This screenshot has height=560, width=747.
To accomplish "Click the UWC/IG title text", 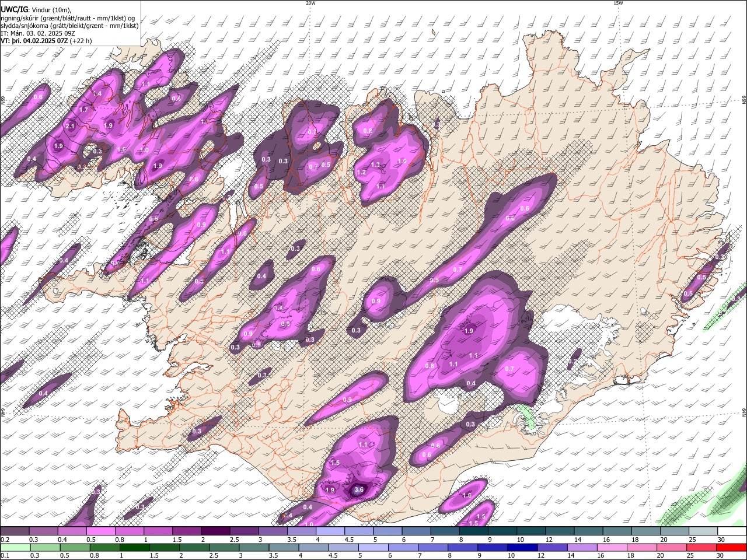I will click(x=14, y=10).
